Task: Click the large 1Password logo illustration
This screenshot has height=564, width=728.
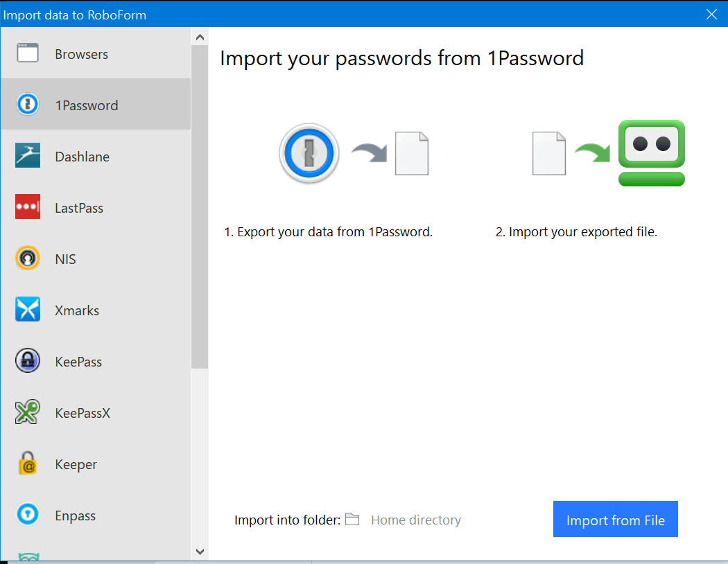Action: click(x=309, y=153)
